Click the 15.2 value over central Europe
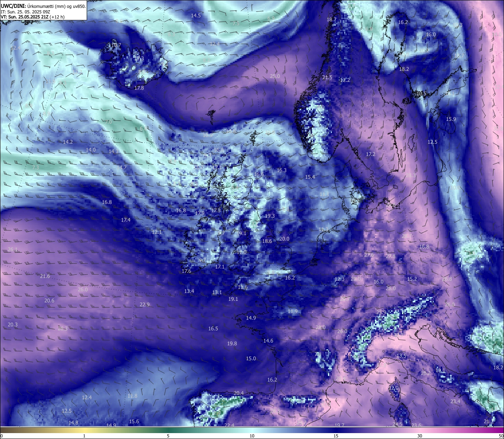The image size is (504, 439). (412, 279)
